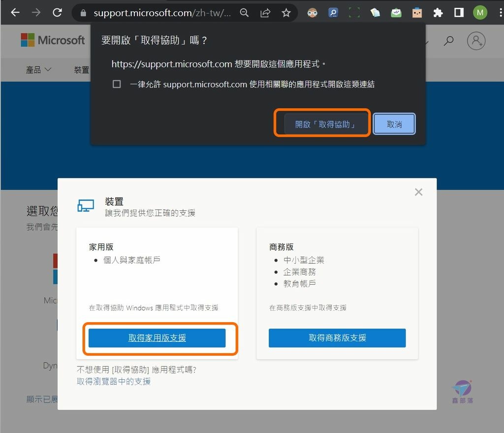Close the 裝置 support dialog
The height and width of the screenshot is (433, 504).
[x=418, y=192]
